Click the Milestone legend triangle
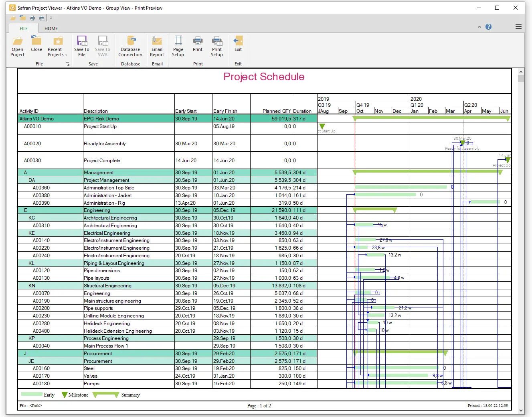This screenshot has width=532, height=417. 64,395
